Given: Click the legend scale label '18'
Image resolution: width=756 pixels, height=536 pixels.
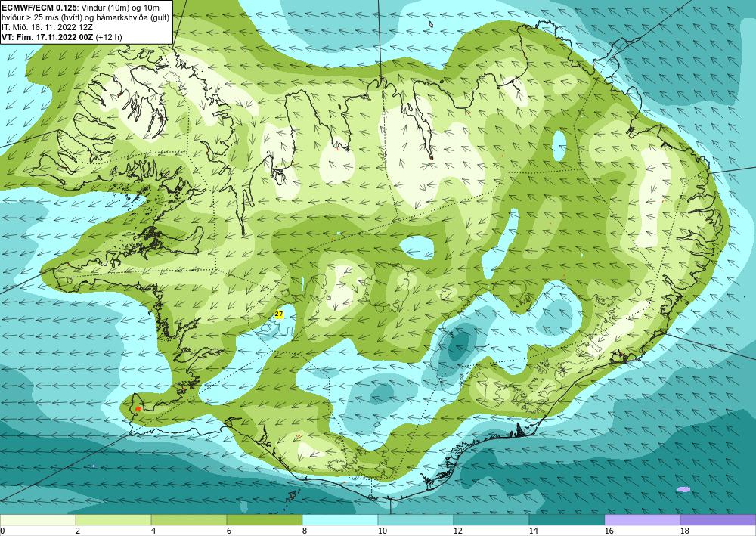Looking at the screenshot, I should click(685, 531).
